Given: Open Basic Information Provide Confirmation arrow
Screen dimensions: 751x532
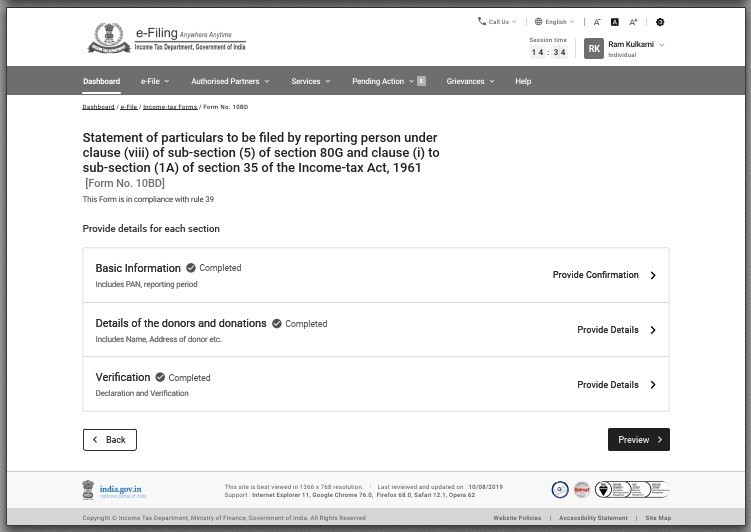Looking at the screenshot, I should (653, 275).
